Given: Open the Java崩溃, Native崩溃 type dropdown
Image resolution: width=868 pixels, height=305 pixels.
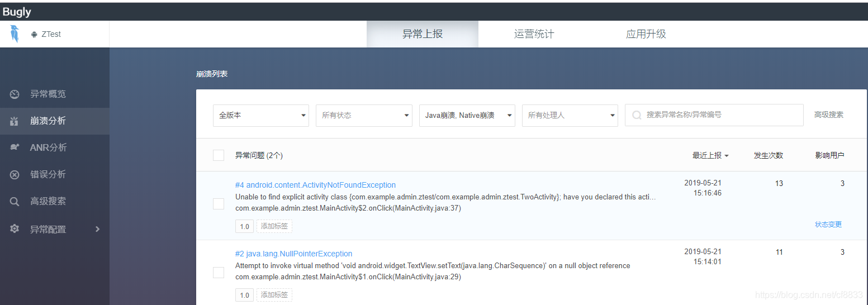Looking at the screenshot, I should coord(467,116).
